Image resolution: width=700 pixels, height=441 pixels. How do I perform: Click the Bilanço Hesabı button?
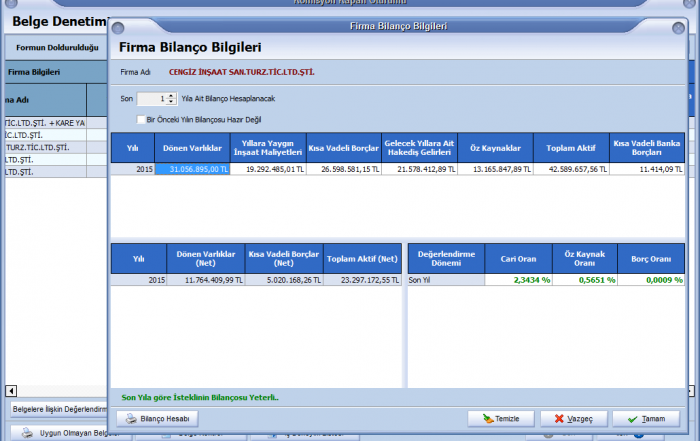tap(158, 418)
